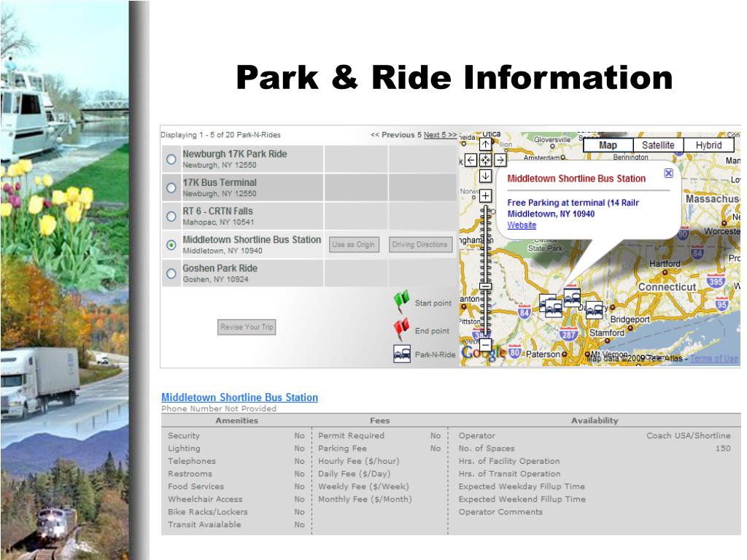The height and width of the screenshot is (560, 747).
Task: Click the Availability column header
Action: pos(595,421)
